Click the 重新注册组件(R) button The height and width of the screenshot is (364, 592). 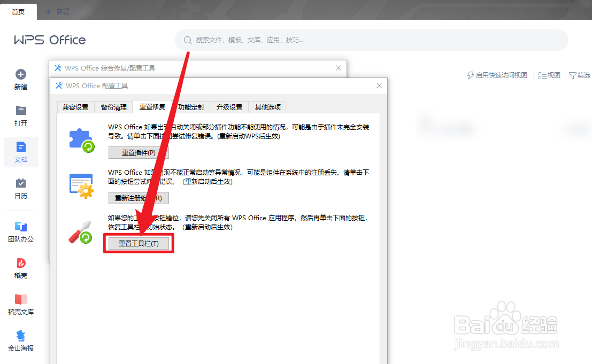[139, 198]
